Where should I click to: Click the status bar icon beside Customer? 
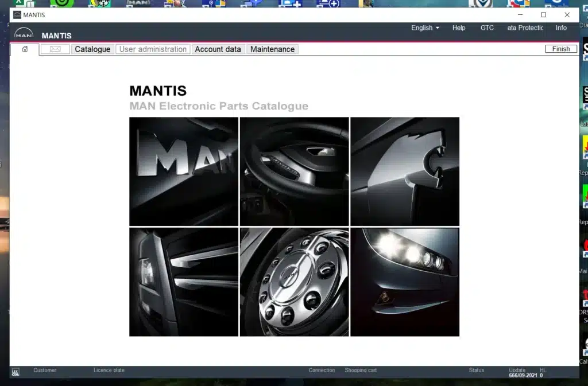click(16, 372)
